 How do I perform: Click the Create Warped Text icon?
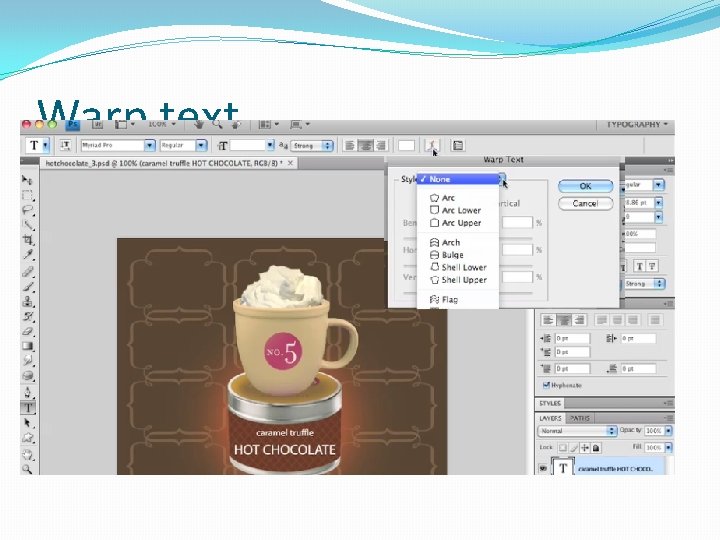(x=432, y=146)
